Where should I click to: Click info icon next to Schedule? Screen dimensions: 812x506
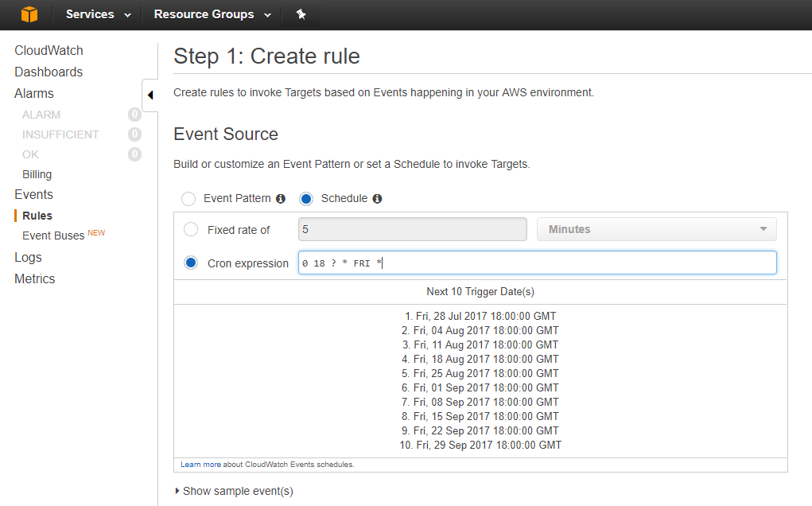coord(377,199)
